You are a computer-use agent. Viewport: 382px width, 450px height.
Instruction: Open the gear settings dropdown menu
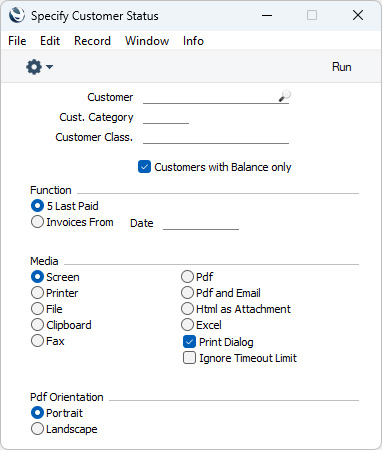39,67
